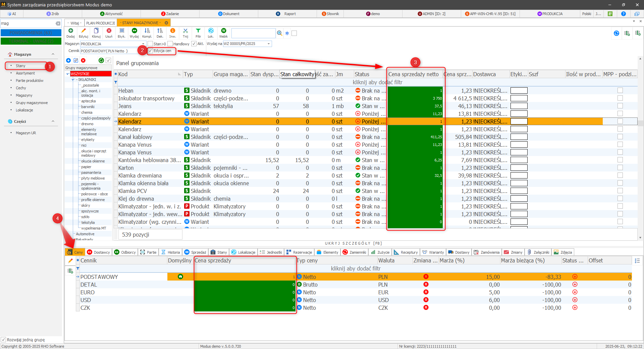Click the Wydaj toolbar icon
The image size is (644, 349).
tap(134, 31)
